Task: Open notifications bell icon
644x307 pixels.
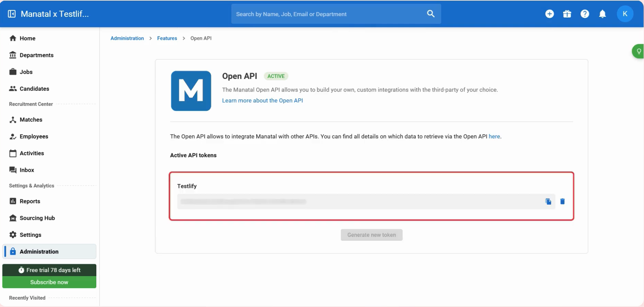Action: (603, 14)
